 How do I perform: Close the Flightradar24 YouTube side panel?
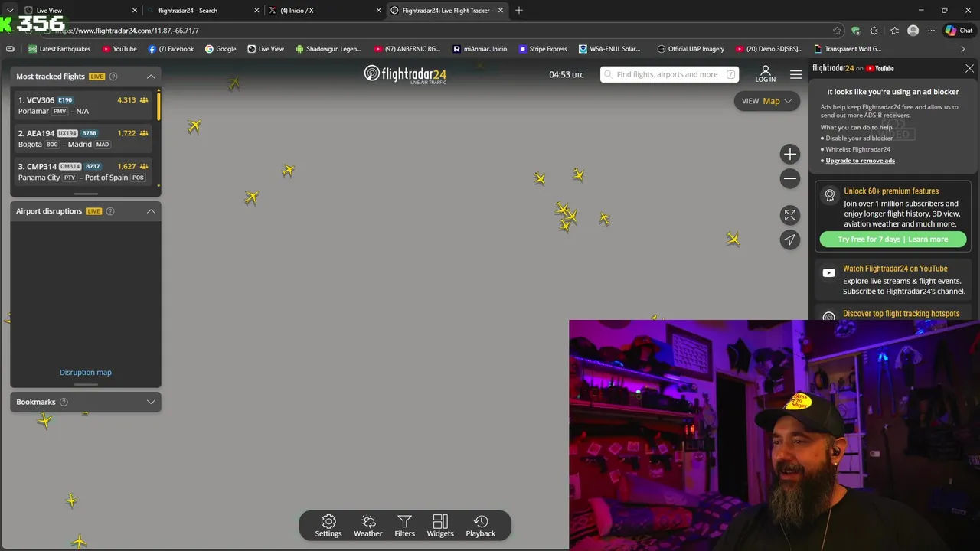coord(969,68)
